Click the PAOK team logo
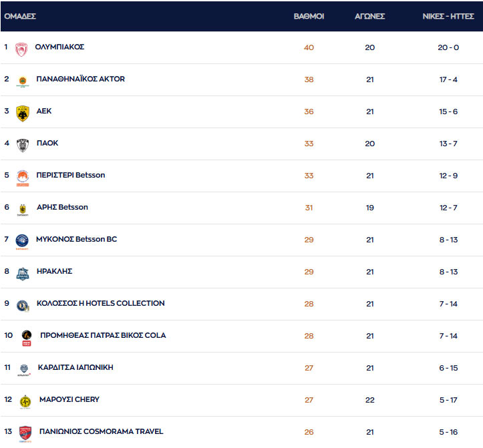The height and width of the screenshot is (448, 483). [x=22, y=144]
